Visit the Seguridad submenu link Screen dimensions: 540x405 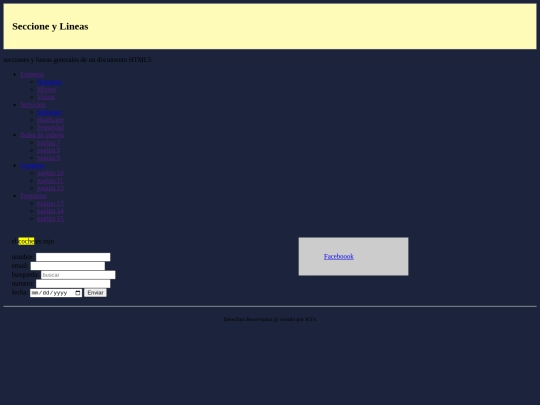point(51,127)
